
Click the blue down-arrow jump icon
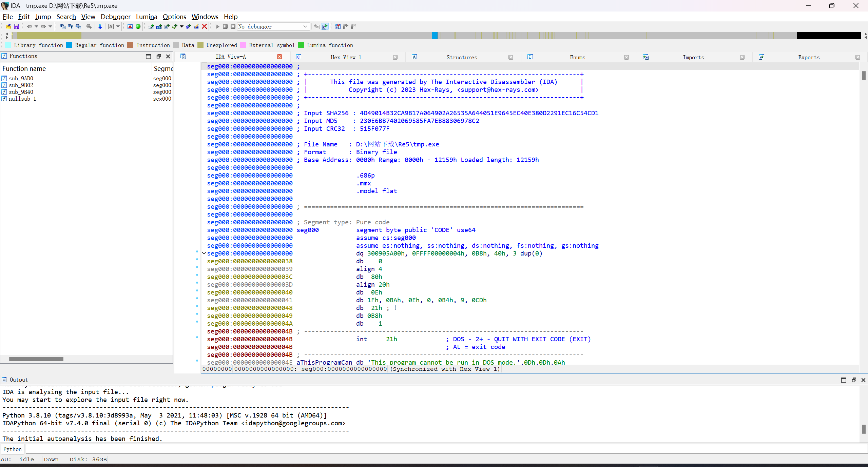point(100,26)
